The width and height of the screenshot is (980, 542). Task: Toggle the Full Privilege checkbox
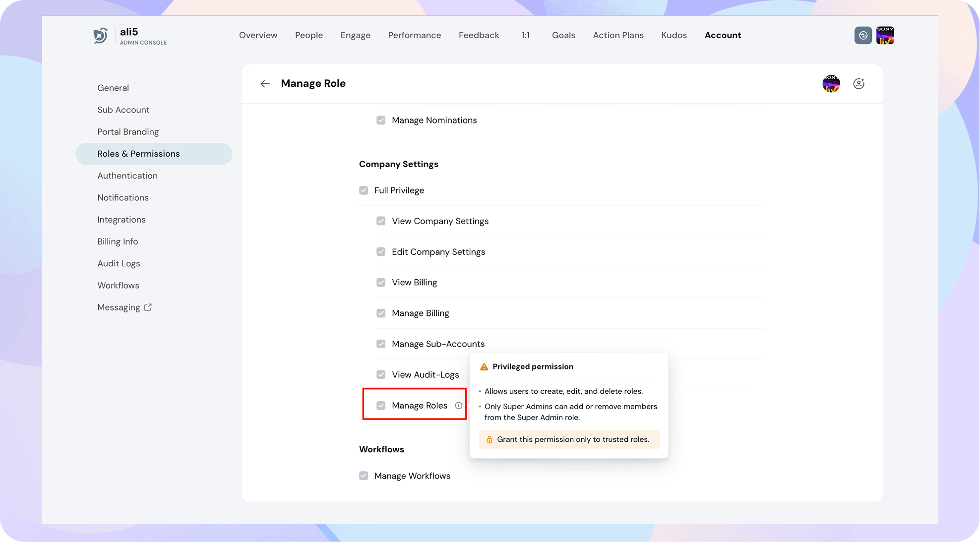coord(364,190)
